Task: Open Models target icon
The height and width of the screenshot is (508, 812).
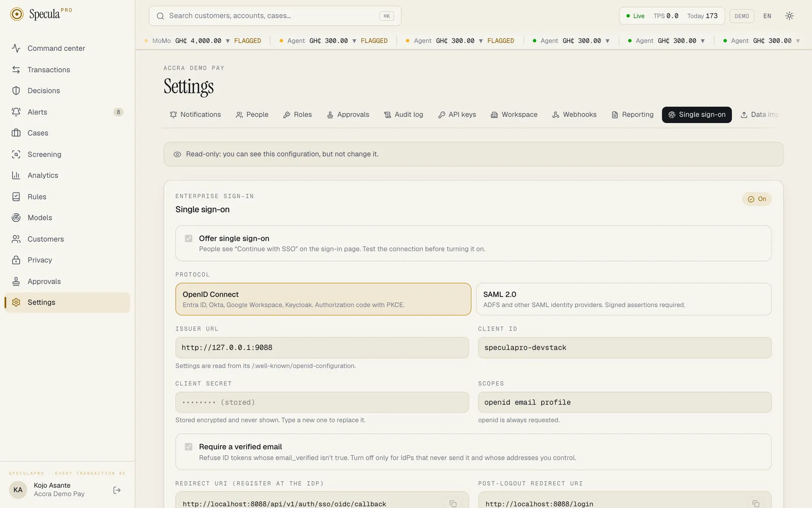Action: (x=16, y=217)
